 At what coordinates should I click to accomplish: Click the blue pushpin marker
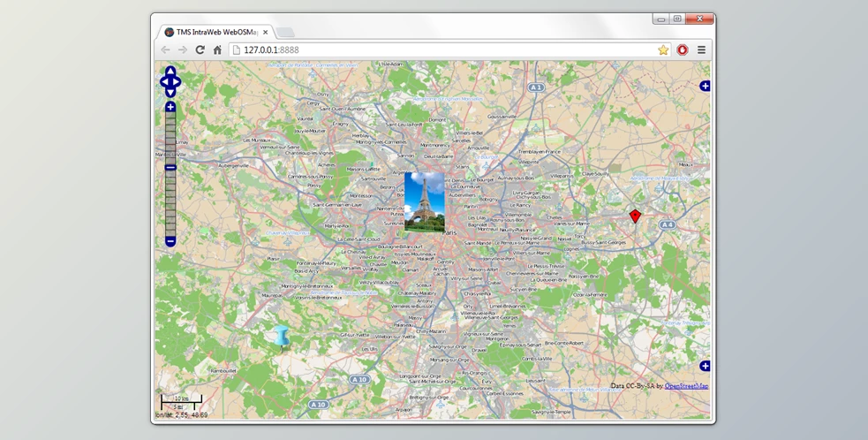click(x=282, y=337)
